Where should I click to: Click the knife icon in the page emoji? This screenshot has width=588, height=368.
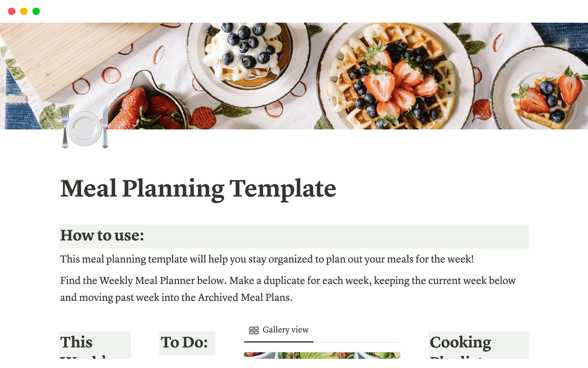coord(105,129)
